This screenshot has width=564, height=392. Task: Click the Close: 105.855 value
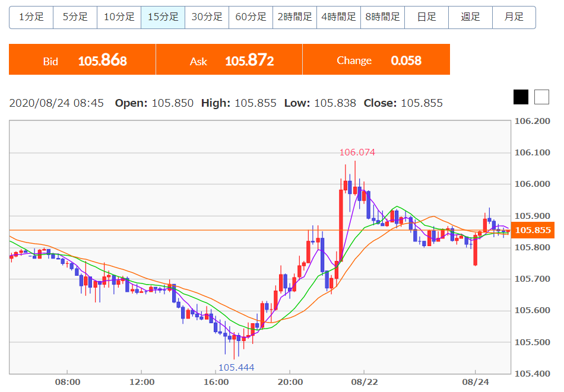click(x=403, y=103)
